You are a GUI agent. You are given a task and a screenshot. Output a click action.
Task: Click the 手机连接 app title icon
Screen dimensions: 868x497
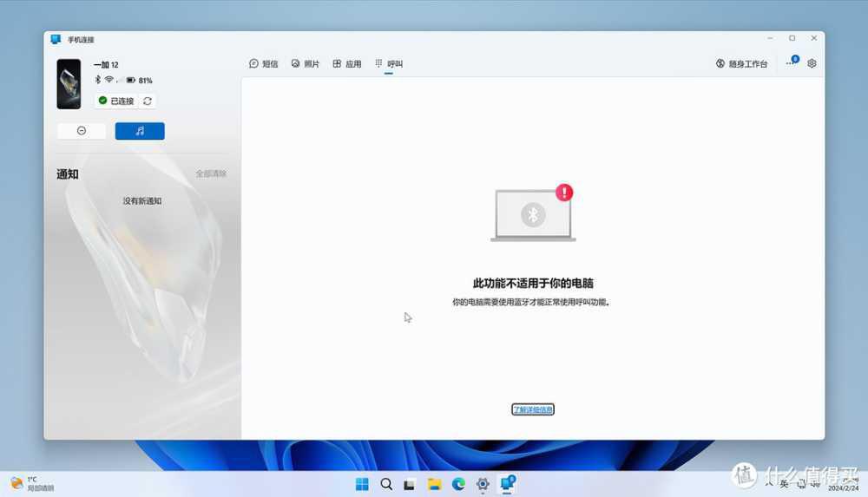coord(56,39)
